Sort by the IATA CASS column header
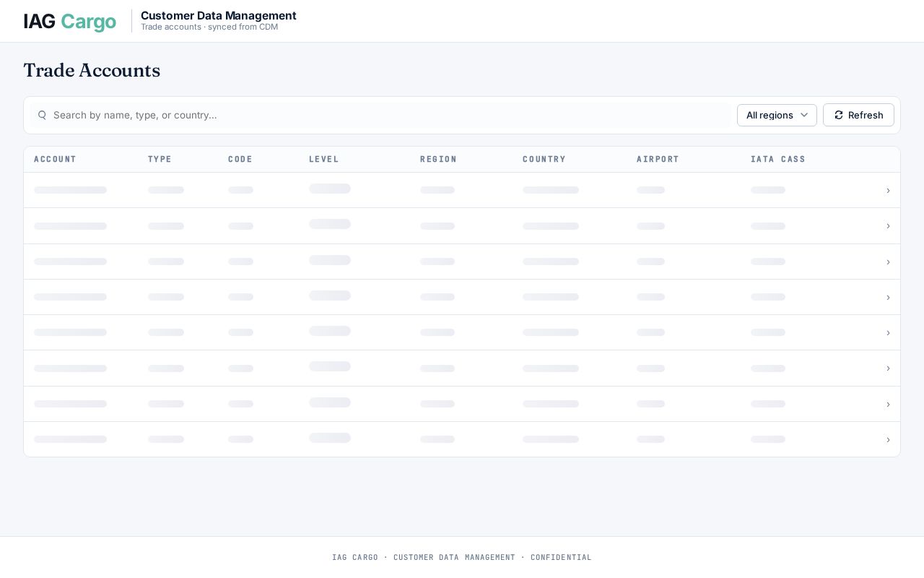The image size is (924, 578). (x=778, y=159)
